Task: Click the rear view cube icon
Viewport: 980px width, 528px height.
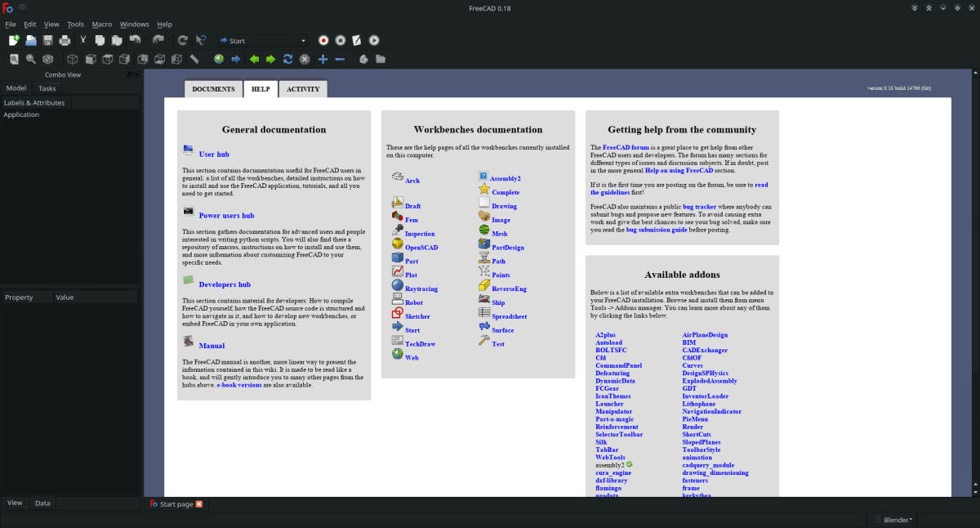Action: click(x=142, y=59)
